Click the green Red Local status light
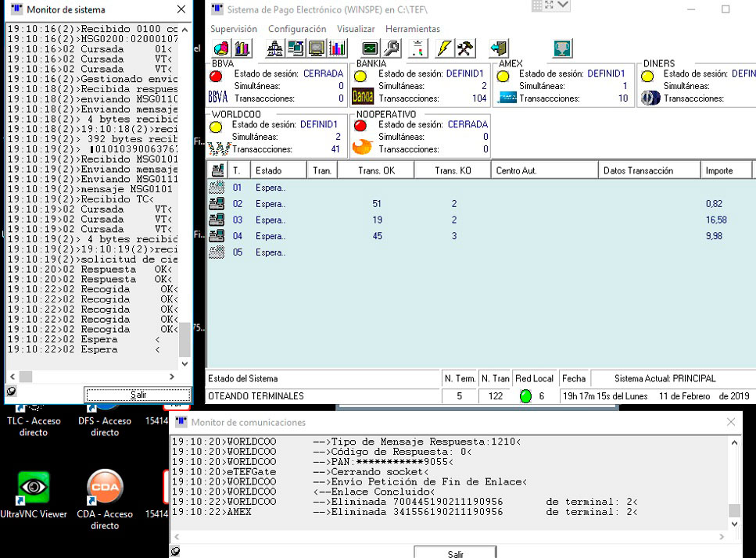Viewport: 756px width, 558px height. [525, 396]
